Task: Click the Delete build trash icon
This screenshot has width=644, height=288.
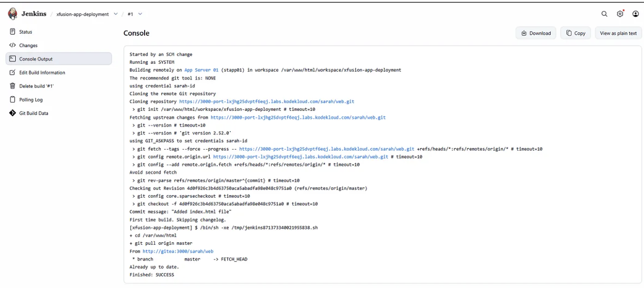Action: [13, 86]
